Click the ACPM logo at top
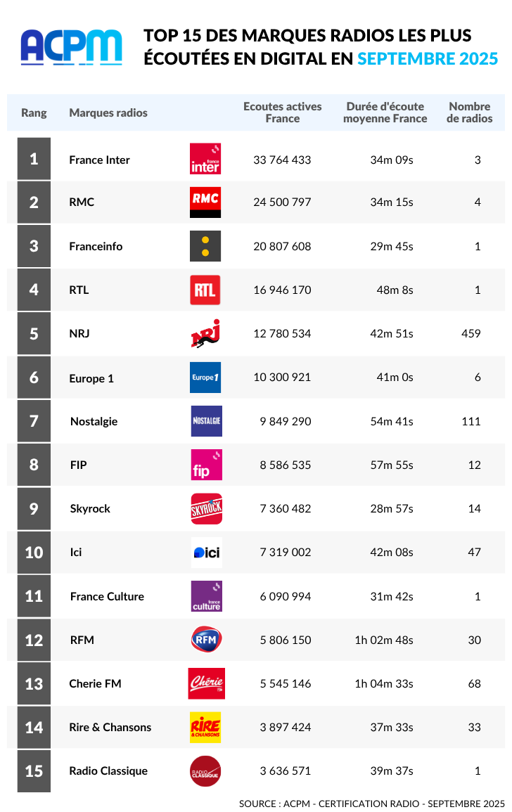The height and width of the screenshot is (812, 512). pyautogui.click(x=72, y=47)
